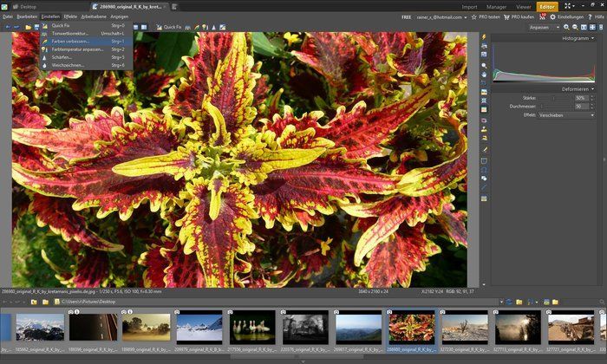Switch to the Manager module tab
This screenshot has width=607, height=364.
[x=496, y=7]
